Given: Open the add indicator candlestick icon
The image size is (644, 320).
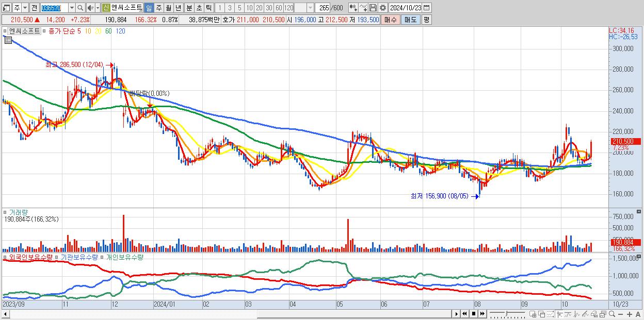Looking at the screenshot, I should (x=353, y=8).
